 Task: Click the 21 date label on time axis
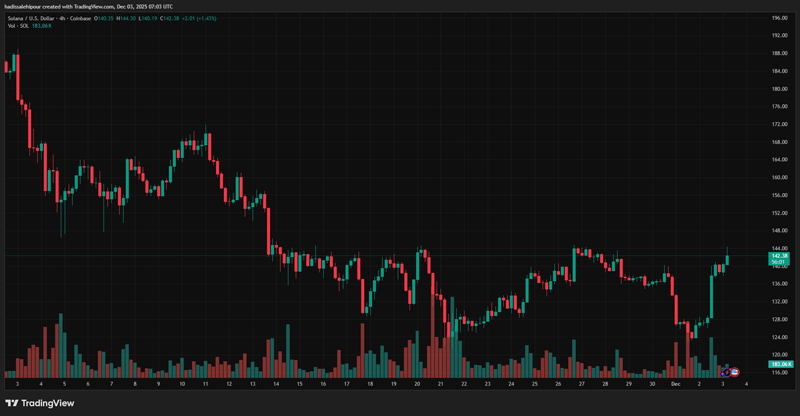click(x=440, y=383)
